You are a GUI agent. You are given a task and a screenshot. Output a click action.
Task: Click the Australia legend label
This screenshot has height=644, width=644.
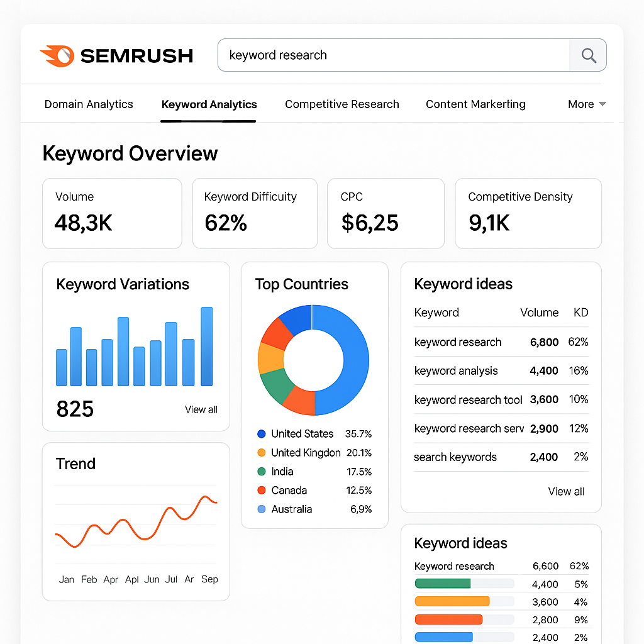292,509
